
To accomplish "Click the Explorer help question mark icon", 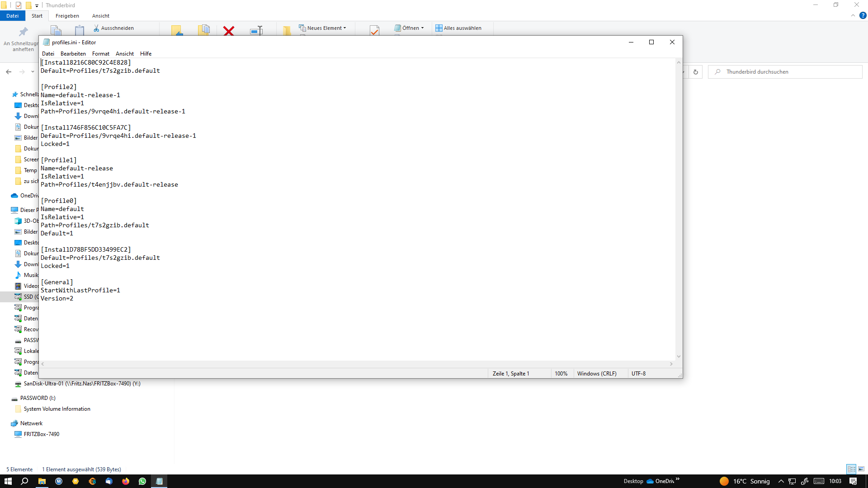I will (x=863, y=15).
